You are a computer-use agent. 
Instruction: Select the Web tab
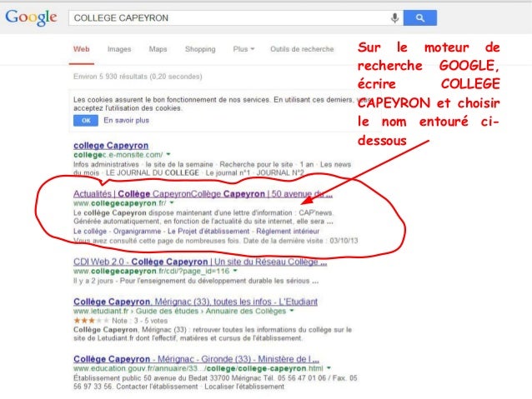(82, 49)
